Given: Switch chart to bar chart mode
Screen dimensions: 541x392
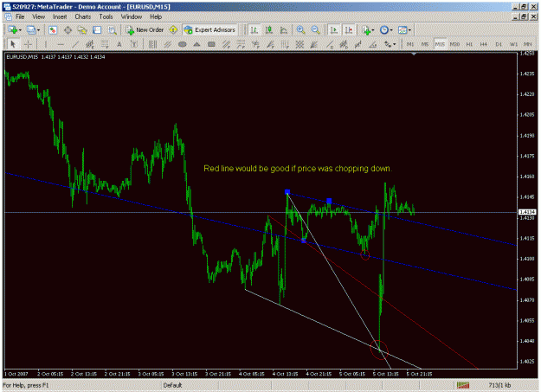Looking at the screenshot, I should (x=254, y=30).
